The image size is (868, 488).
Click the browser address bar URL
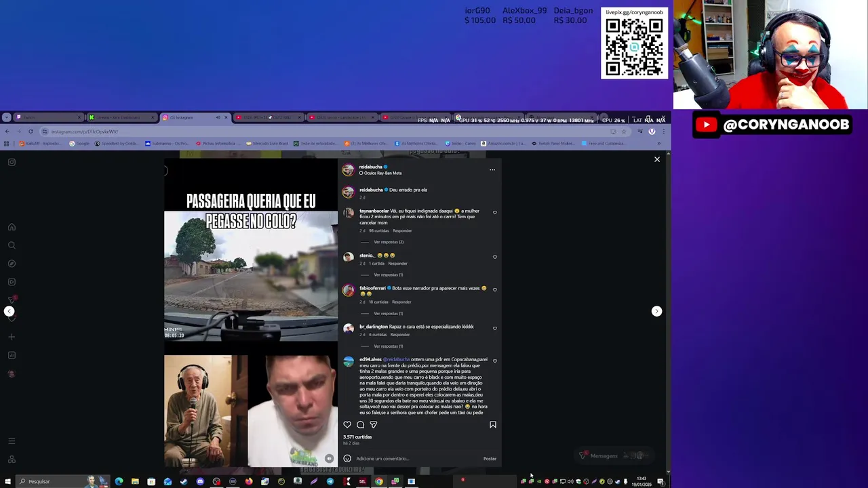85,131
